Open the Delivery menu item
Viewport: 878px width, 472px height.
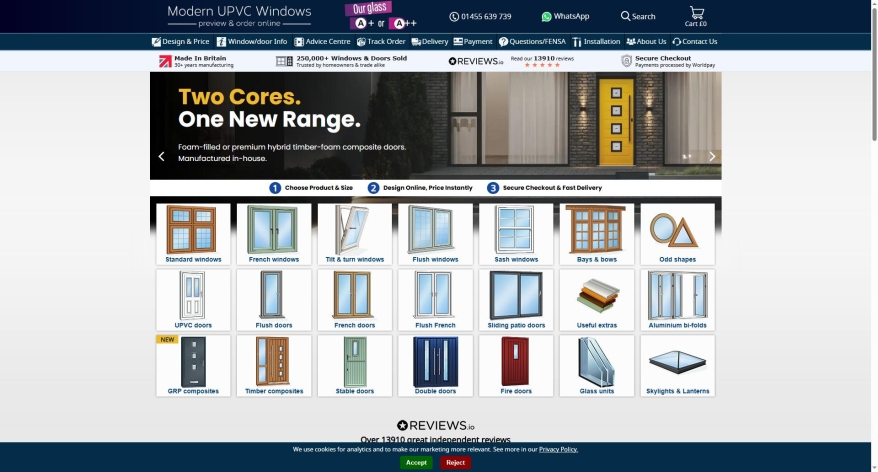point(429,41)
